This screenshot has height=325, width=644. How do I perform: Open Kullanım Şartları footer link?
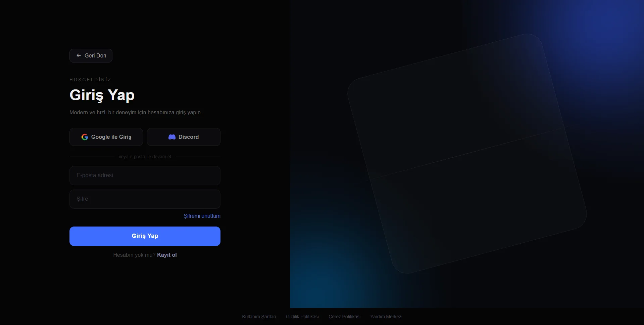click(x=259, y=317)
